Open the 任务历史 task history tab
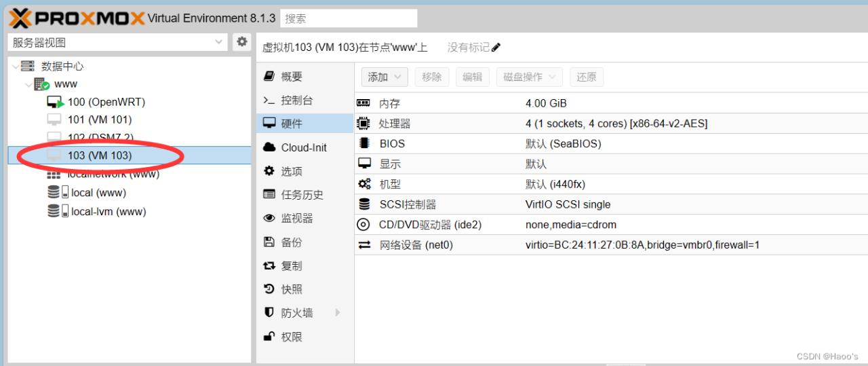868x366 pixels. click(x=305, y=195)
